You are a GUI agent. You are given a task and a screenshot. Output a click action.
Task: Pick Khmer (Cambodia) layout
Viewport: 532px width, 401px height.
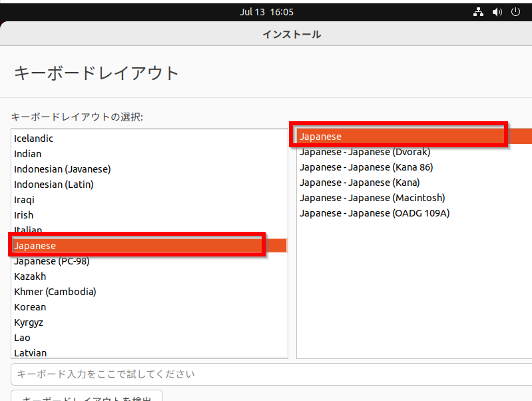coord(55,292)
